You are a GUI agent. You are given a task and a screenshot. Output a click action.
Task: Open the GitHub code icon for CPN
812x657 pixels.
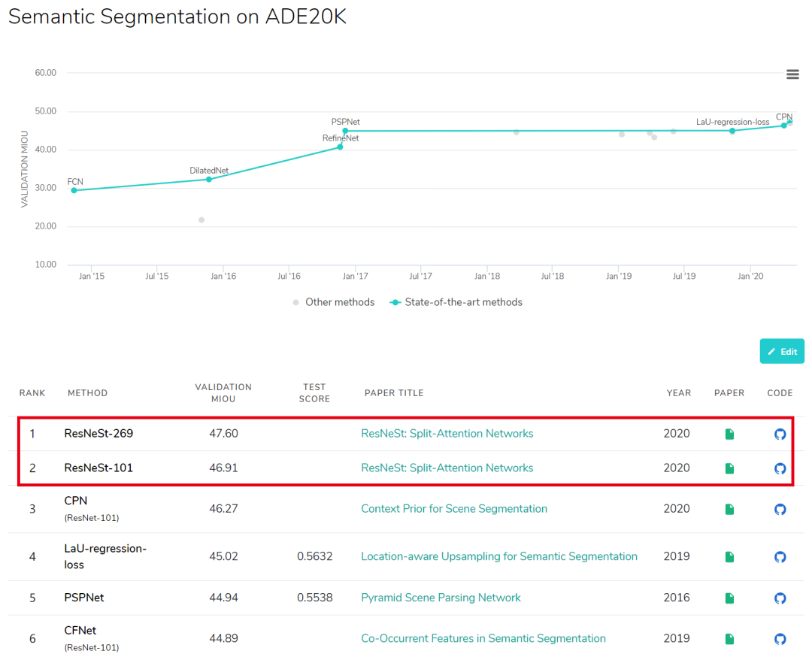pyautogui.click(x=780, y=509)
